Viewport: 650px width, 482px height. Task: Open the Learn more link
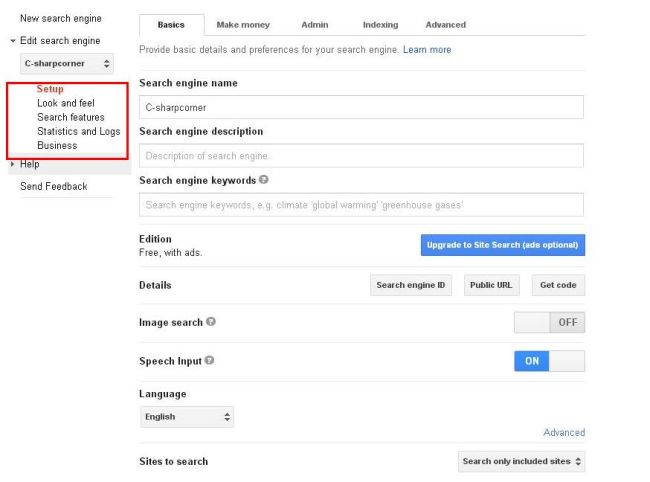(427, 50)
